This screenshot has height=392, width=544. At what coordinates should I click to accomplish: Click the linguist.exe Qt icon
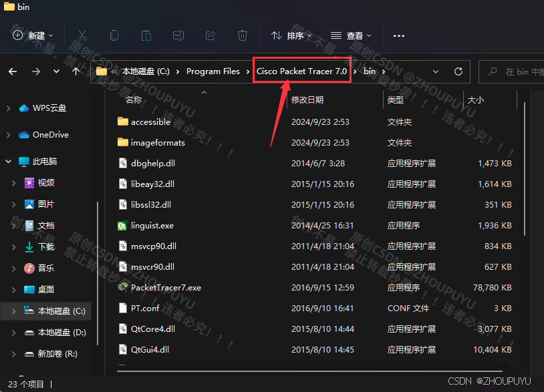pos(122,226)
